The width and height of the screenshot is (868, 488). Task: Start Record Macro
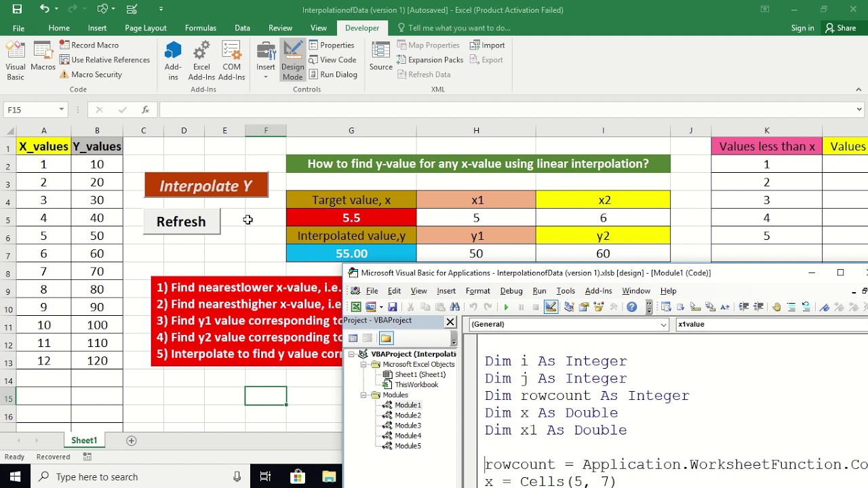tap(89, 45)
